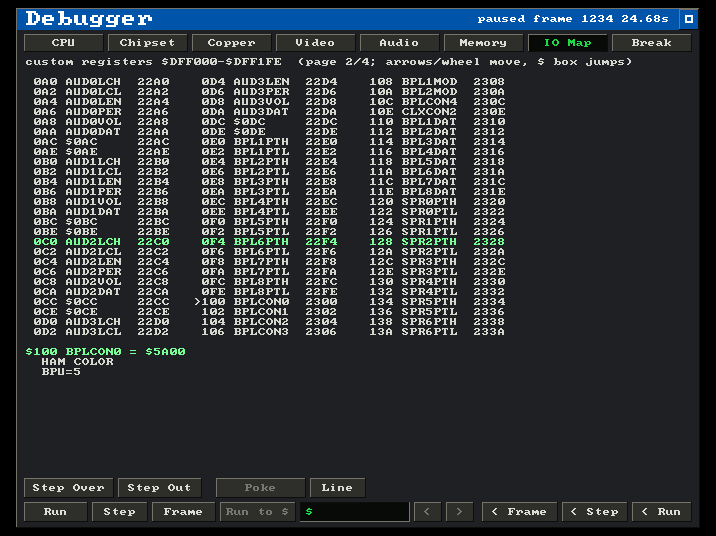Click the Step Over button
This screenshot has height=536, width=716.
click(x=68, y=488)
